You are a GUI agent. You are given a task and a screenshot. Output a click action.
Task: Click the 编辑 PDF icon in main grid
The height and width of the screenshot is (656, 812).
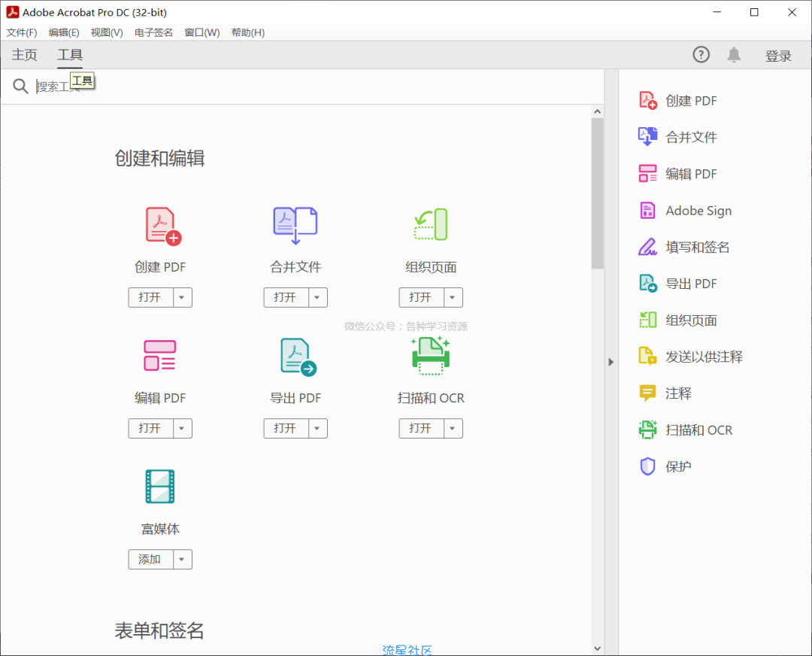pyautogui.click(x=160, y=356)
